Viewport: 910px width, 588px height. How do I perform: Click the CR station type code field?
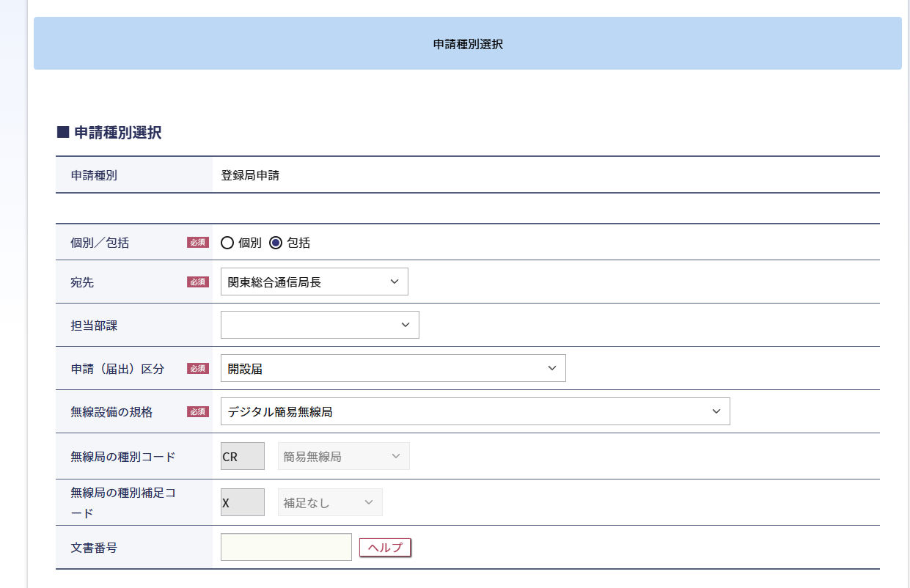tap(242, 456)
